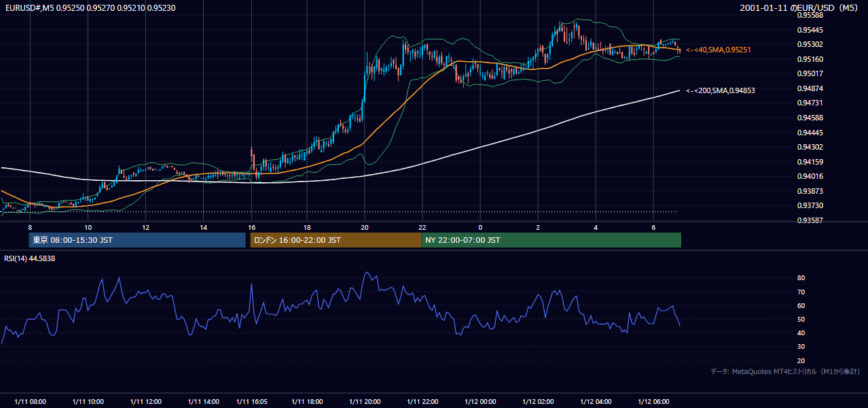868x408 pixels.
Task: Select the 40 SMA 0.95251 label
Action: (x=719, y=50)
